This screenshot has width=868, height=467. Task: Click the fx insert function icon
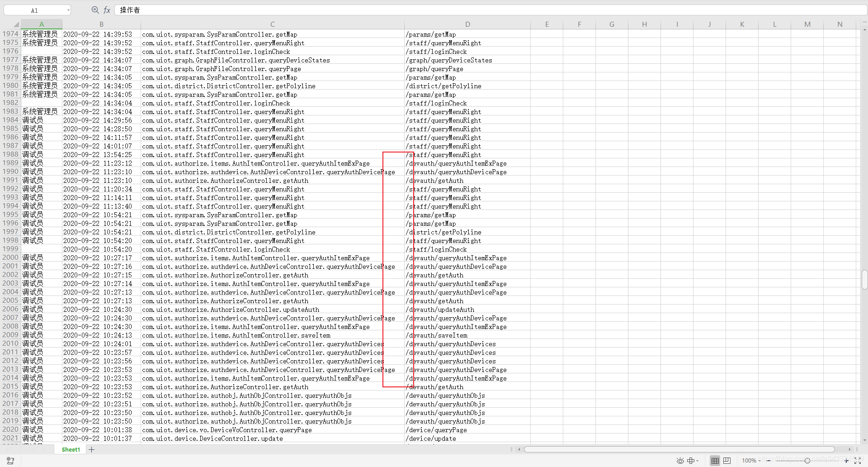coord(107,10)
